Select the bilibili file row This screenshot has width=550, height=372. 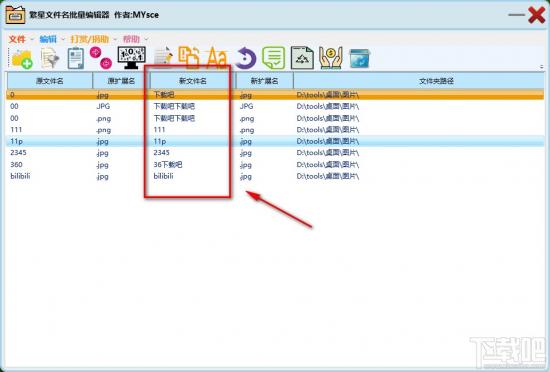pos(275,176)
